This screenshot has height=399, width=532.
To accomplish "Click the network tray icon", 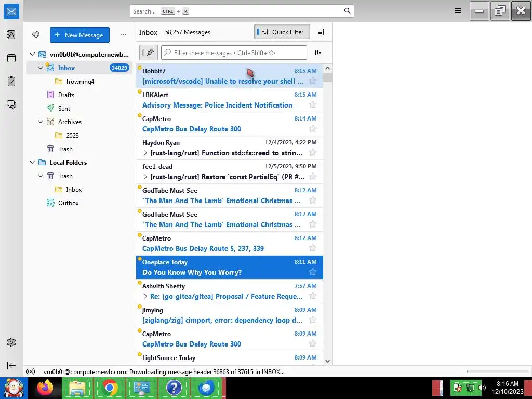I will pyautogui.click(x=470, y=387).
